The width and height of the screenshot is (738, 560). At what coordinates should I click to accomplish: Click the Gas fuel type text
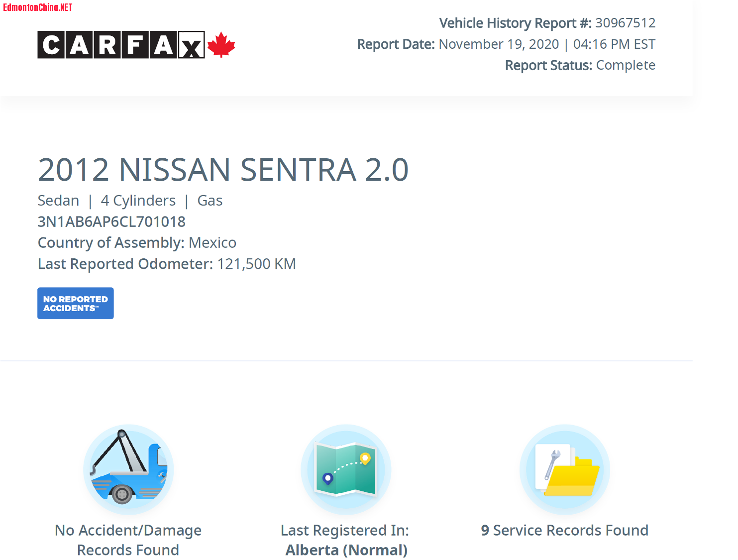point(210,201)
